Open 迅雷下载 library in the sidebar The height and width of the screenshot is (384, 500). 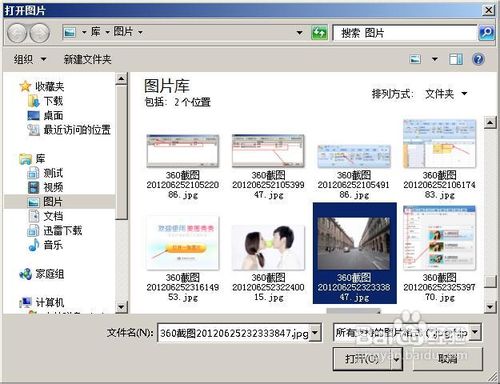tap(55, 230)
